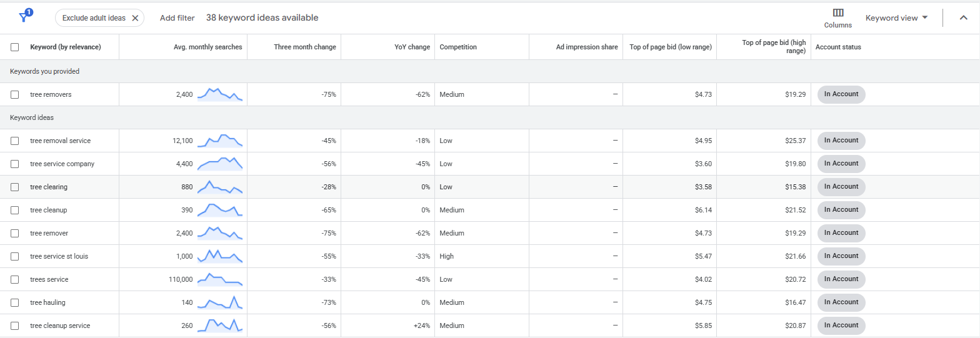Click the Add filter button
The width and height of the screenshot is (980, 338).
pyautogui.click(x=177, y=18)
